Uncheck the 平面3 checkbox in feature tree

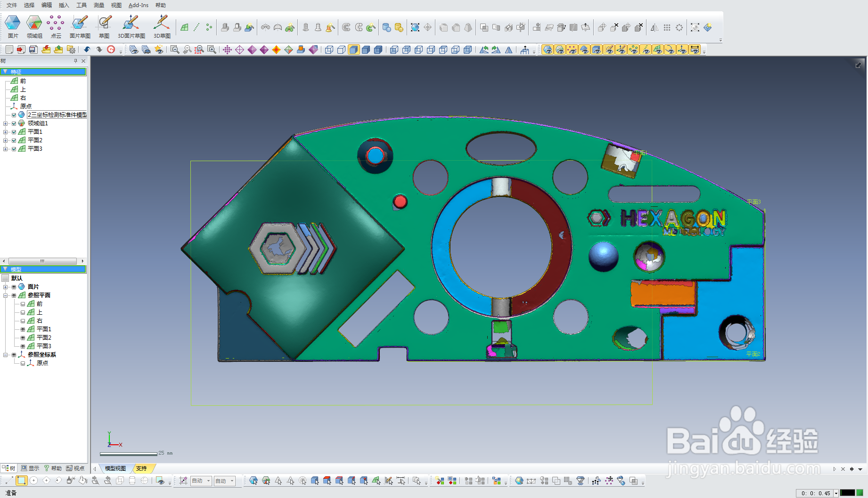14,149
